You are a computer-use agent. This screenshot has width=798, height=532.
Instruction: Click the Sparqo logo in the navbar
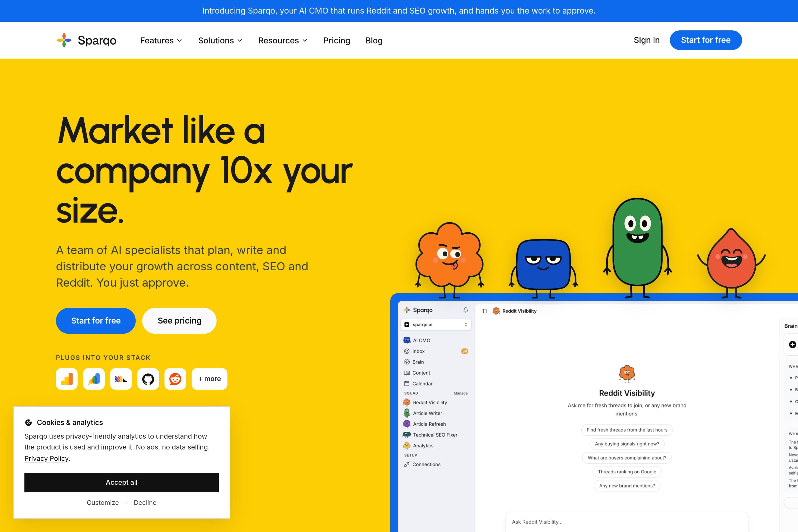86,40
